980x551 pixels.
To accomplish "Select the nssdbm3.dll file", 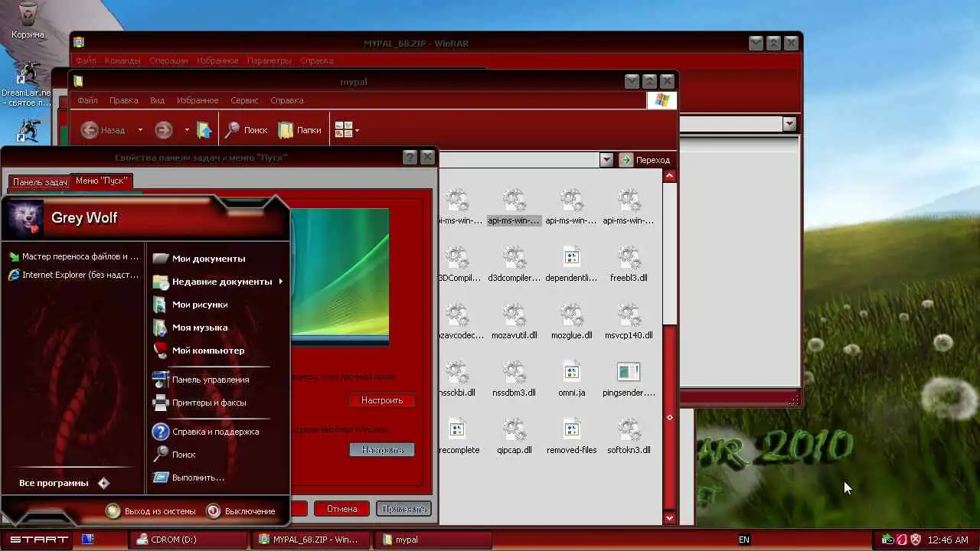I will [514, 380].
